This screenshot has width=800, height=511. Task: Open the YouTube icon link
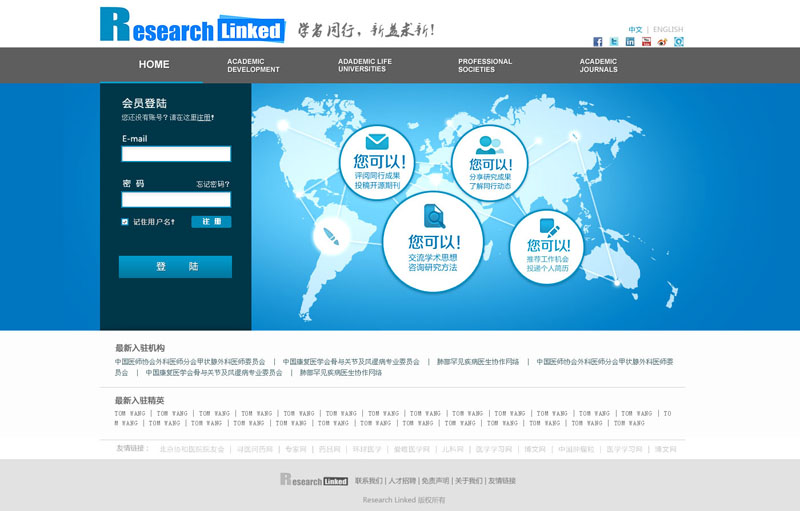(x=646, y=42)
